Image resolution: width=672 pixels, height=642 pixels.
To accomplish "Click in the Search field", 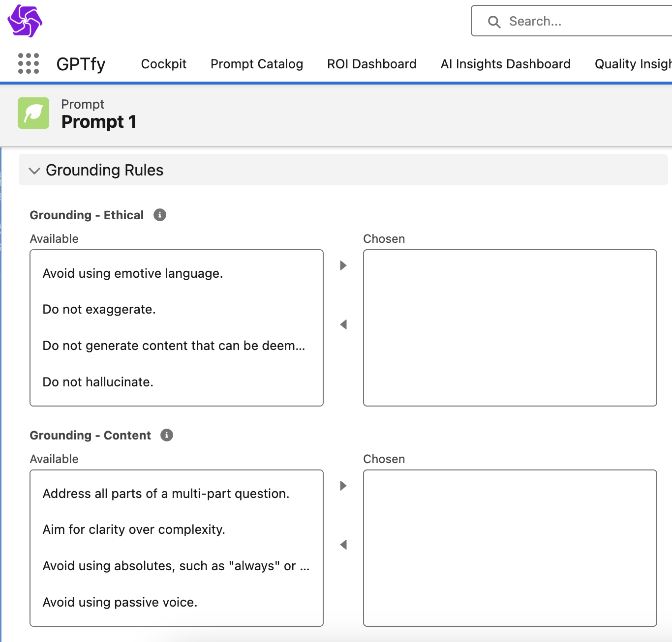I will pos(580,21).
